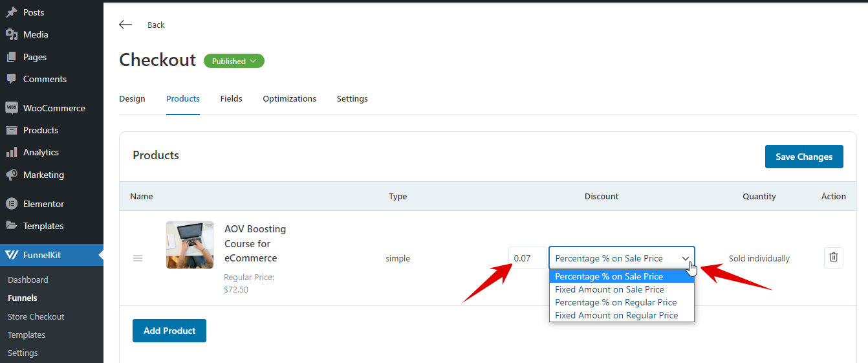
Task: Open the discount type combo box
Action: tap(622, 258)
